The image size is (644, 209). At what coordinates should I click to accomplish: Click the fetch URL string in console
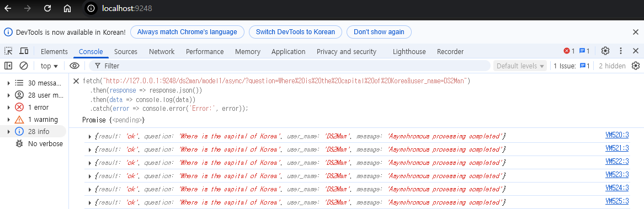pos(286,81)
